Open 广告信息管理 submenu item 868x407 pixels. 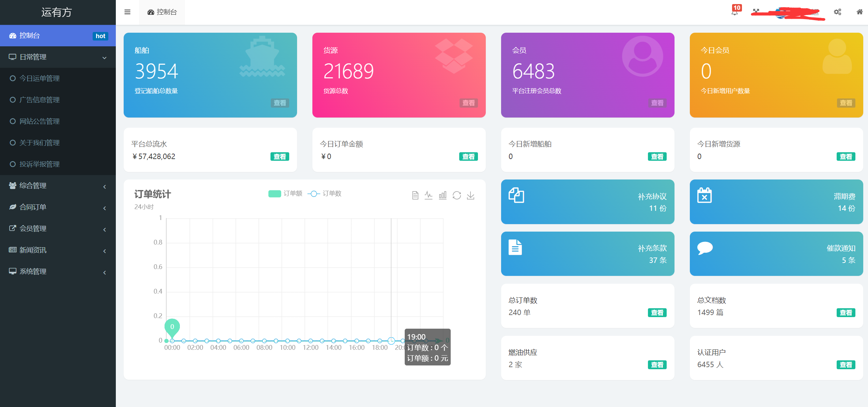click(x=58, y=100)
